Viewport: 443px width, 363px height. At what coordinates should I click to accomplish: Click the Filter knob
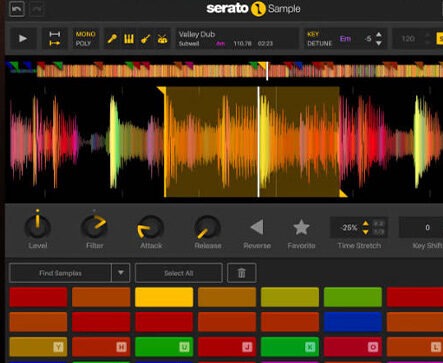tap(95, 226)
